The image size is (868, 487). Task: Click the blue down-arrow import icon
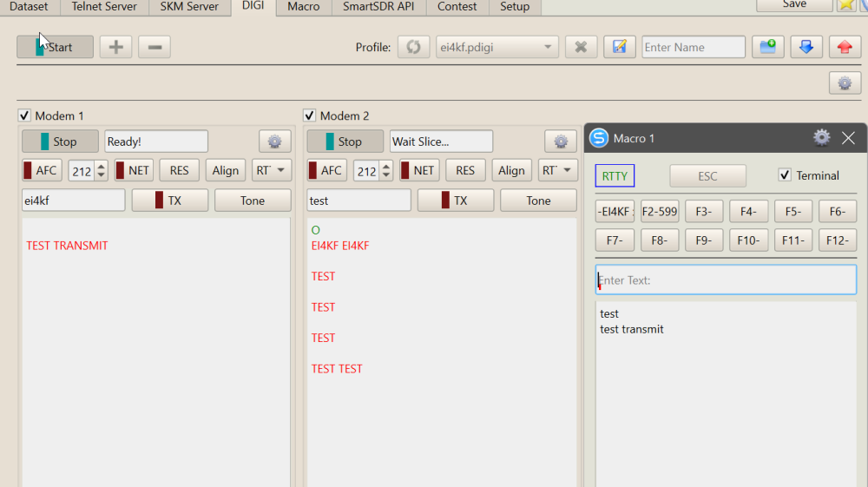(x=806, y=47)
